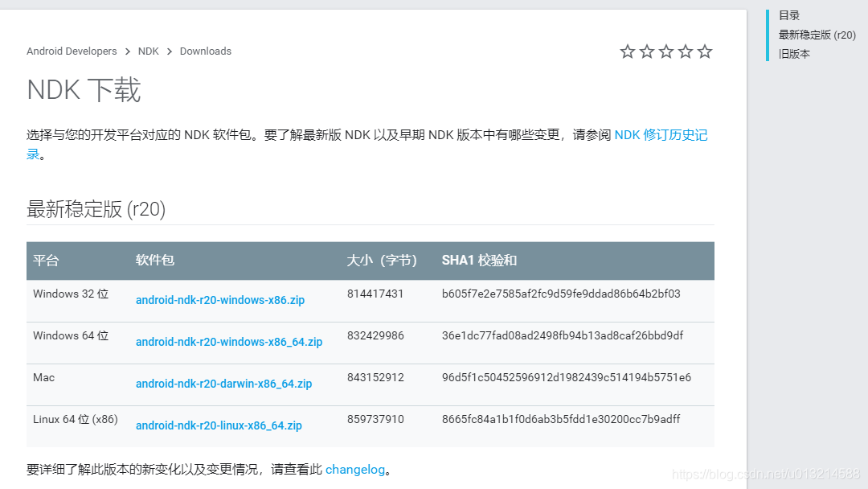Select size value 814417431
This screenshot has width=868, height=489.
(375, 294)
